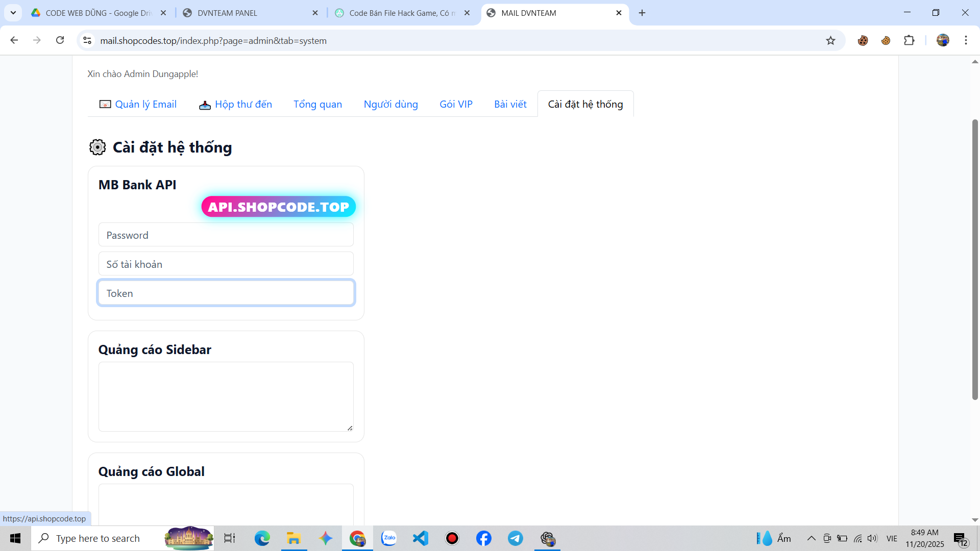The image size is (980, 551).
Task: Click the taskbar search box
Action: (x=122, y=538)
